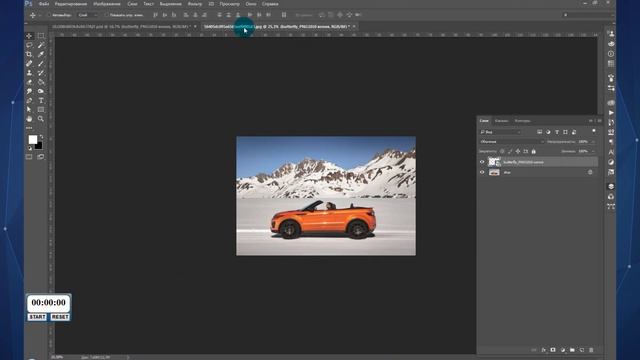Switch to the Контуры panel tab

(x=522, y=121)
